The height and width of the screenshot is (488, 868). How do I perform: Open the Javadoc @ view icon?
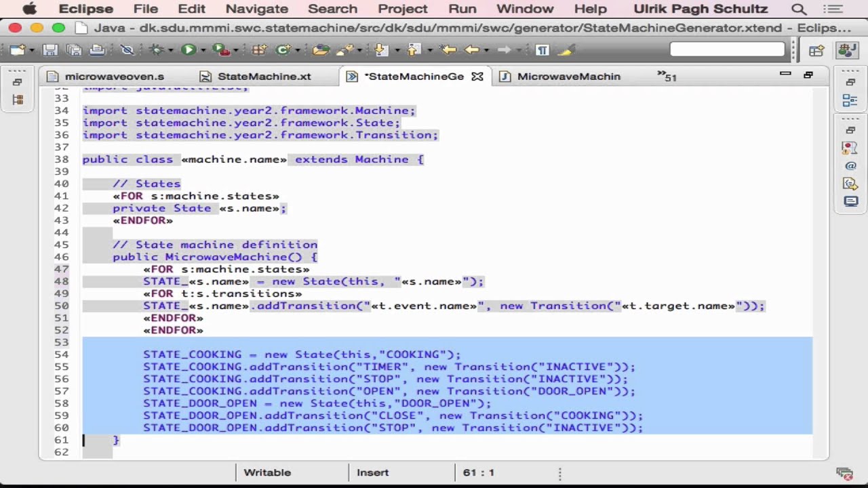pyautogui.click(x=850, y=166)
